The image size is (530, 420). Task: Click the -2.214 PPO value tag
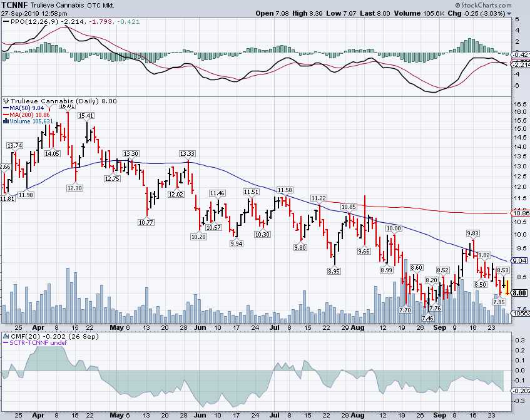click(521, 65)
